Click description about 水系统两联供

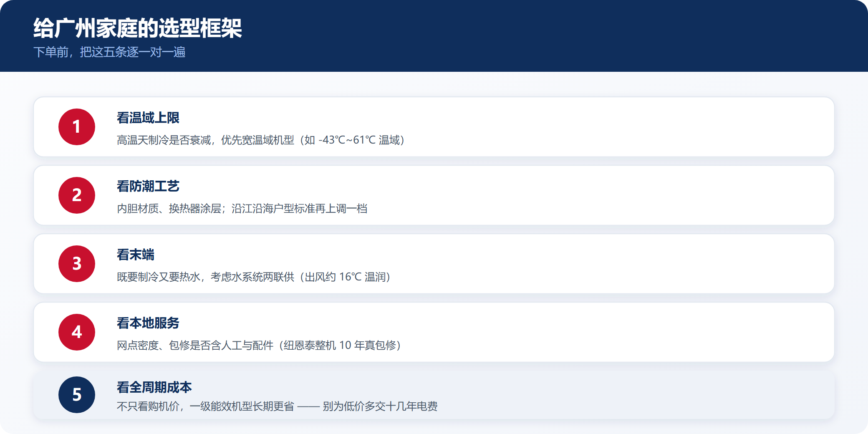coord(254,277)
